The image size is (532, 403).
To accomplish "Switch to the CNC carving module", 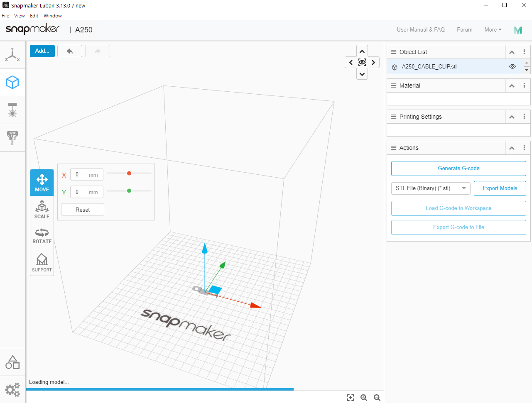I will (x=12, y=138).
